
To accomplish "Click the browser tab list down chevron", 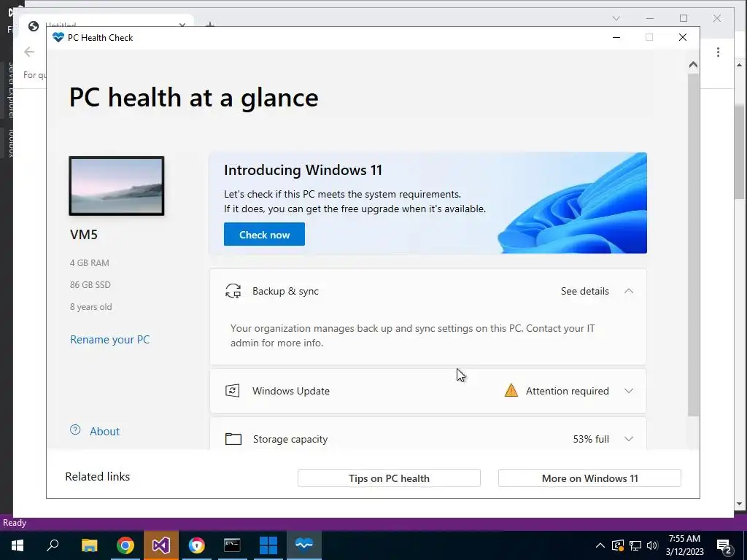I will (616, 18).
